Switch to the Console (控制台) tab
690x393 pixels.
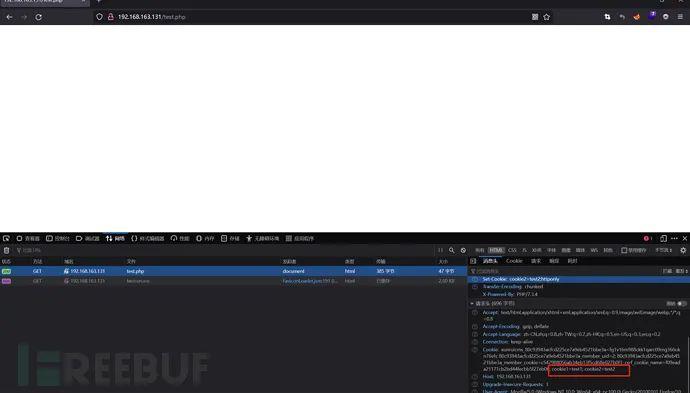(58, 238)
